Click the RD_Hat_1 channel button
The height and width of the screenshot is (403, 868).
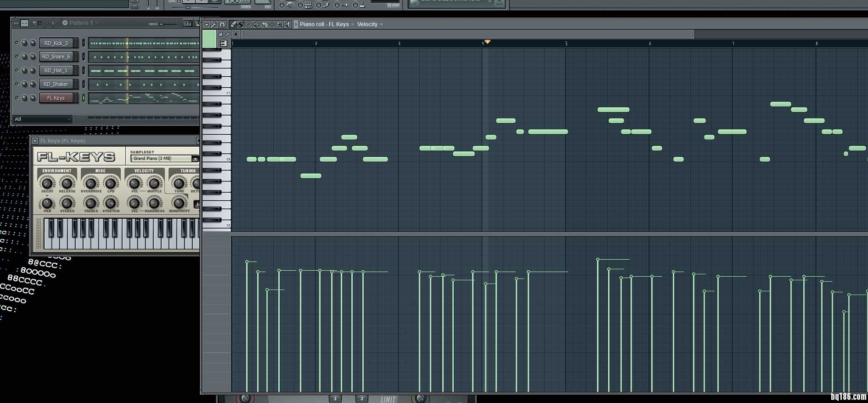pyautogui.click(x=56, y=70)
